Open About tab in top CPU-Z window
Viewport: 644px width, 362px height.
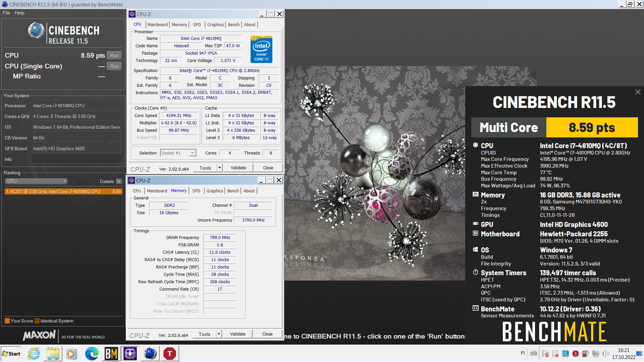click(x=250, y=25)
